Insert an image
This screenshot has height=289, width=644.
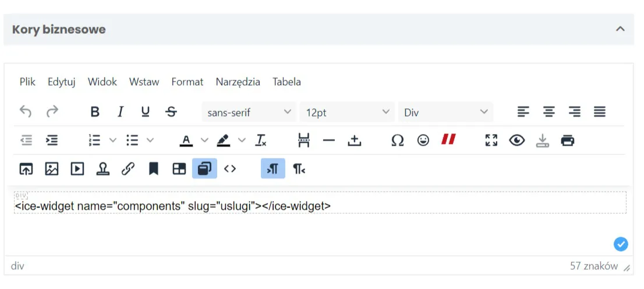[52, 168]
